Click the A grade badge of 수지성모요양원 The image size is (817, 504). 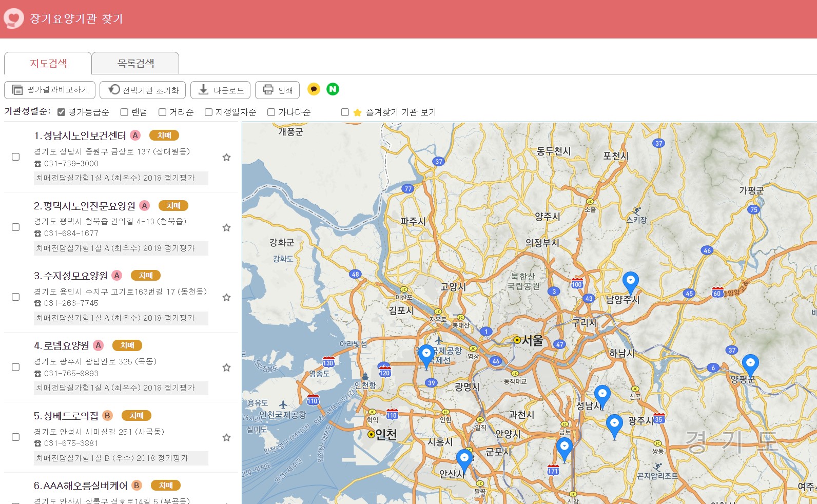[116, 276]
